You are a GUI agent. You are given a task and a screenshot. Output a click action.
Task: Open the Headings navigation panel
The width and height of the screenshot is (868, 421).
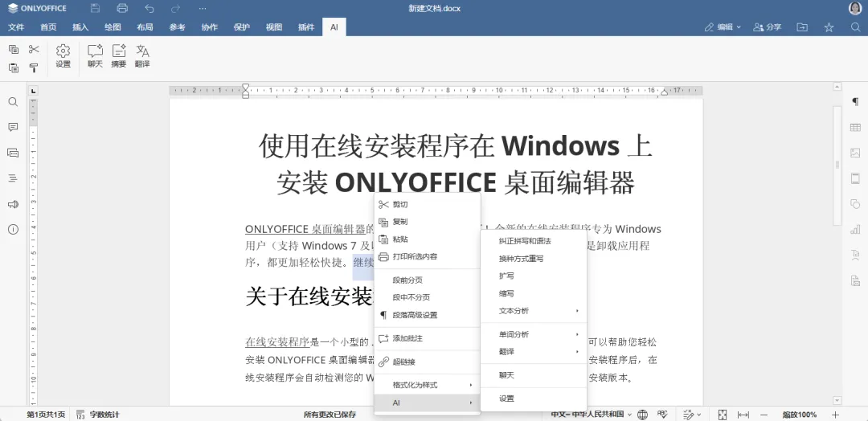14,178
